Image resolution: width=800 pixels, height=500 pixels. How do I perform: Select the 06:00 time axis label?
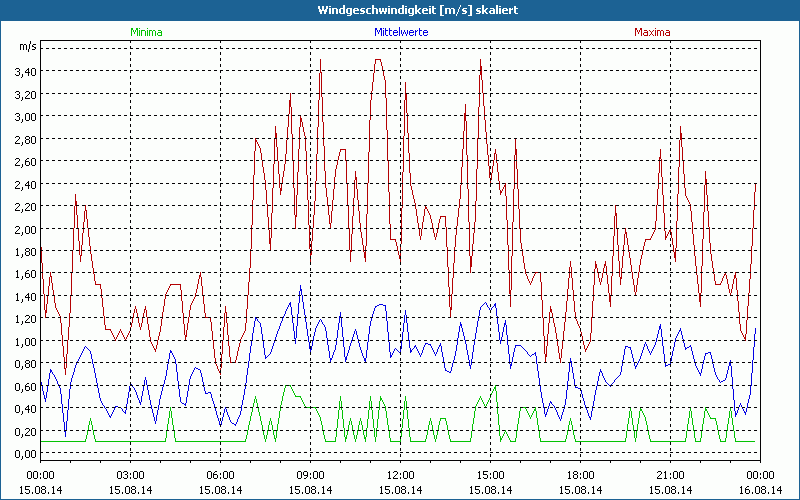[x=220, y=474]
